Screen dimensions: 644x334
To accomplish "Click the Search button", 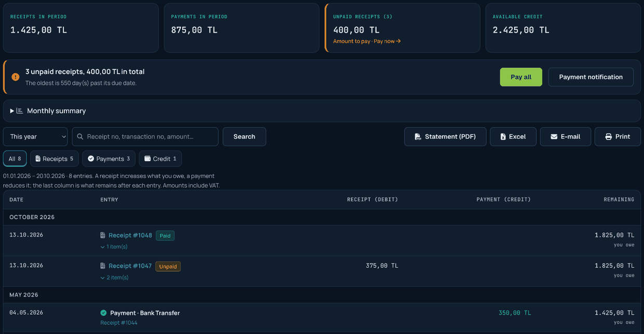I will point(244,136).
